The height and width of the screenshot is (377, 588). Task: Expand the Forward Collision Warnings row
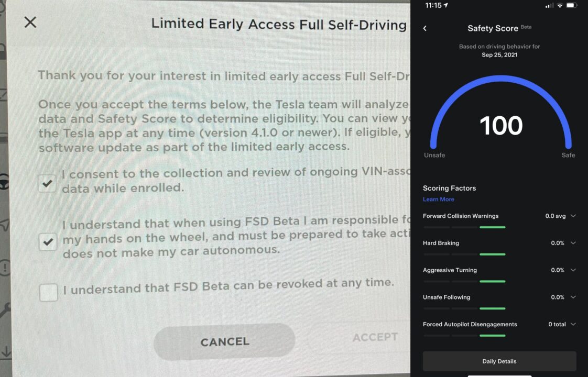click(499, 216)
